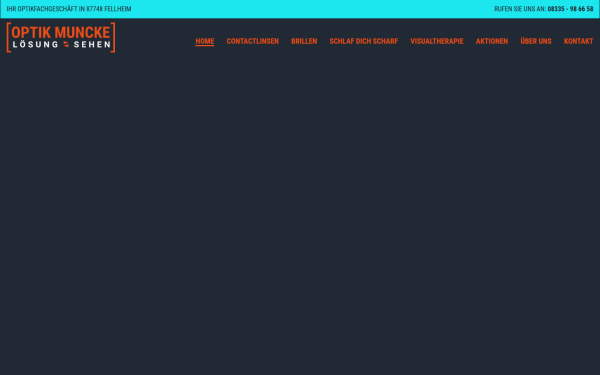
Task: Click the phone number 08335 - 98 66 58
Action: click(x=571, y=9)
